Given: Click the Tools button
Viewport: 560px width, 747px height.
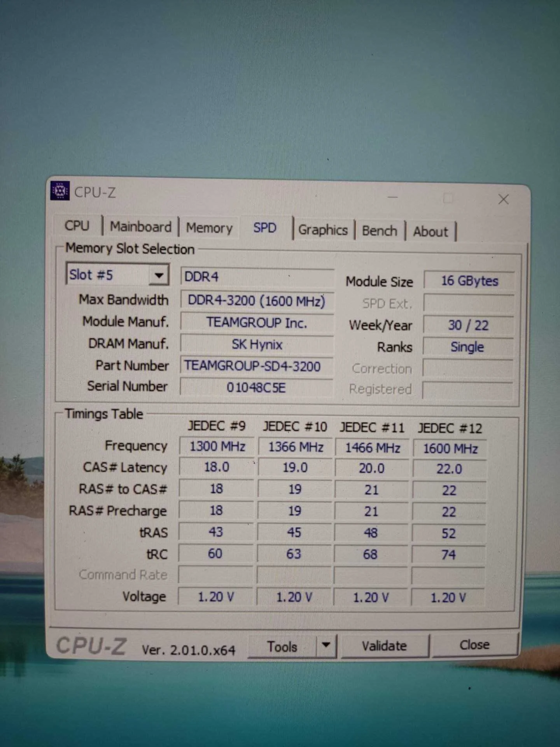Looking at the screenshot, I should [282, 647].
